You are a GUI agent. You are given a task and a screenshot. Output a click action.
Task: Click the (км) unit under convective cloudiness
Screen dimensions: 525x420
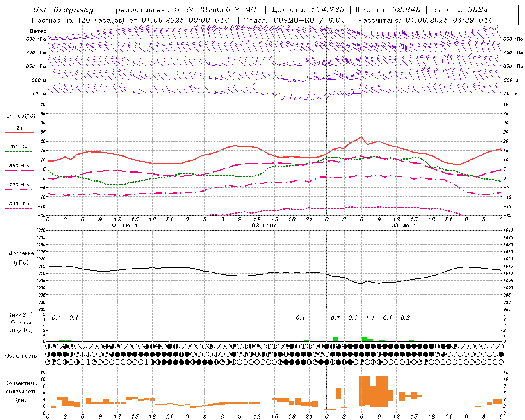(21, 399)
